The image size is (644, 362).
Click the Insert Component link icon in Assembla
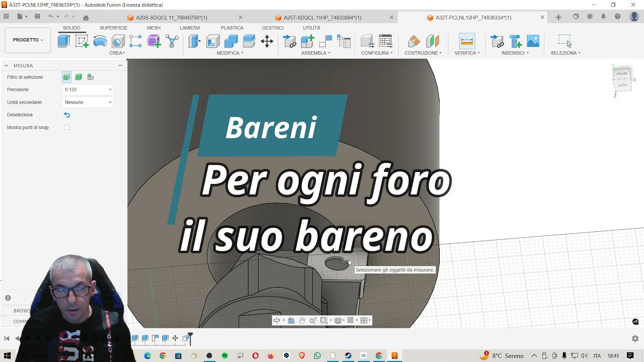290,41
